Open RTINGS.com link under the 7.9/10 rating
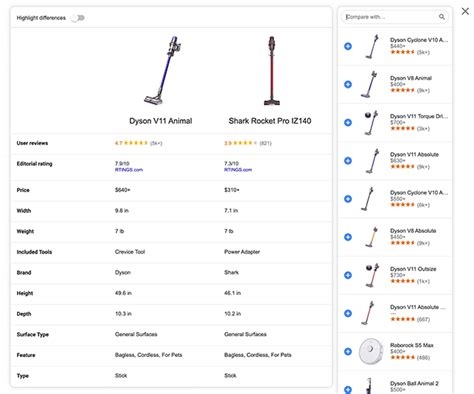 [129, 170]
